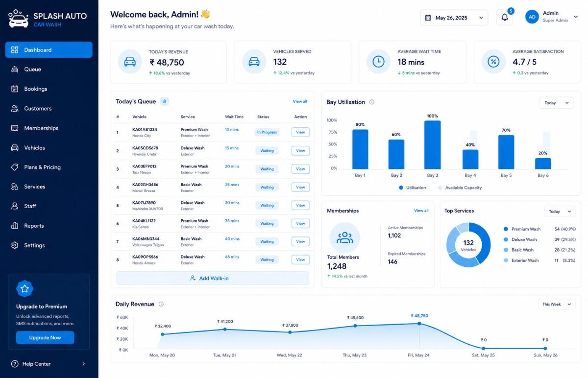Click the Splash Auto car logo icon
This screenshot has width=588, height=378.
pos(19,19)
